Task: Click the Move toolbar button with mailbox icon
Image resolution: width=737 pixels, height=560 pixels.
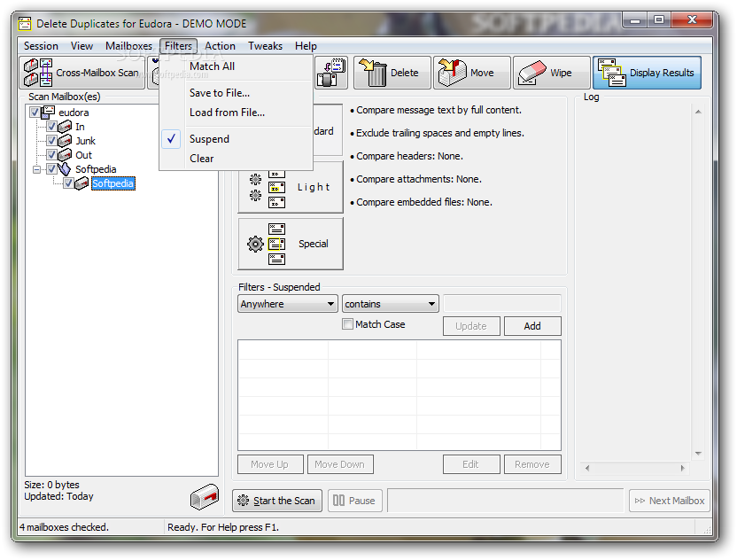Action: click(x=471, y=73)
